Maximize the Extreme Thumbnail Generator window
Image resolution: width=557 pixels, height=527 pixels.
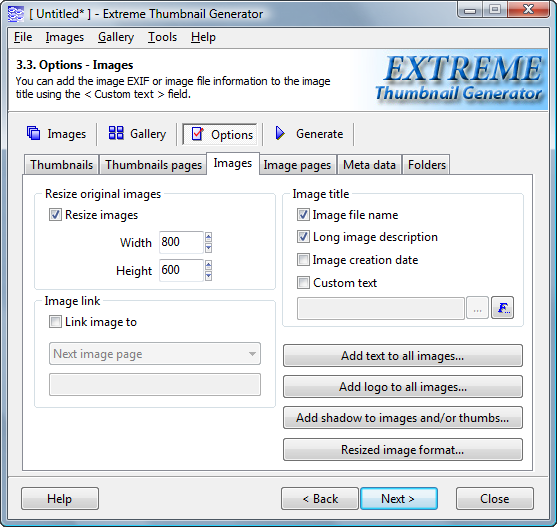click(495, 10)
